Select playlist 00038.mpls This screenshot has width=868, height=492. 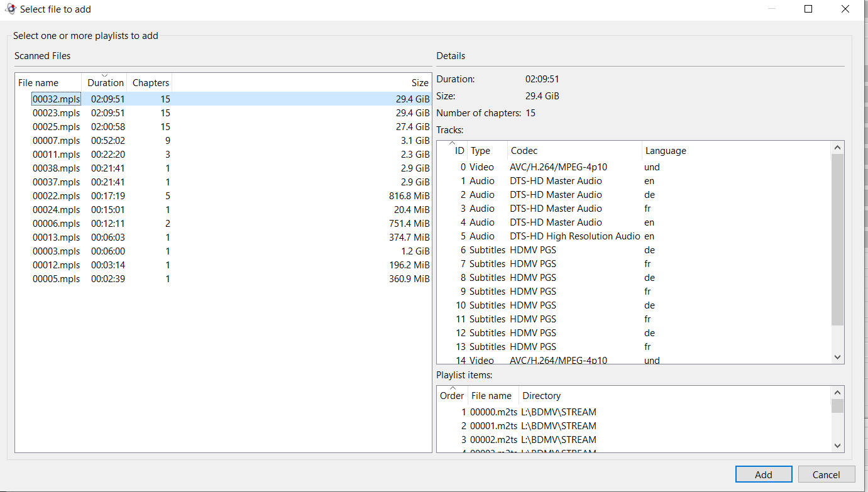tap(223, 168)
